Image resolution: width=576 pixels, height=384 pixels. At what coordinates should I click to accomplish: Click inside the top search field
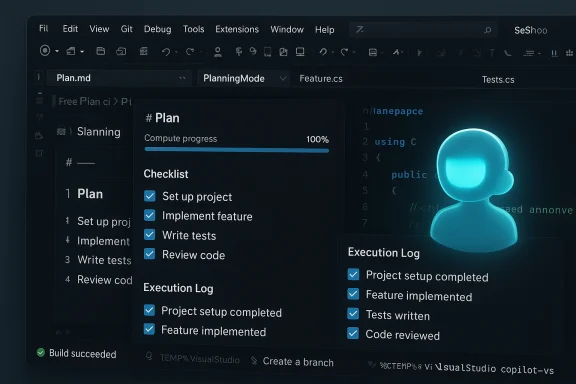coord(422,30)
